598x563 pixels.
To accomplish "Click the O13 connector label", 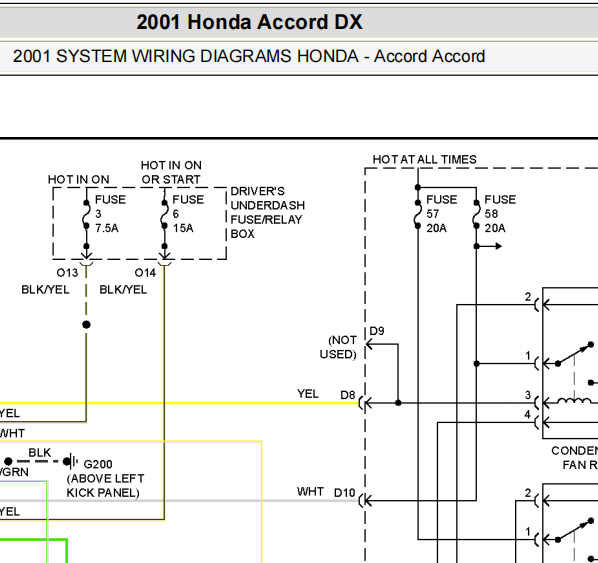I will [67, 273].
